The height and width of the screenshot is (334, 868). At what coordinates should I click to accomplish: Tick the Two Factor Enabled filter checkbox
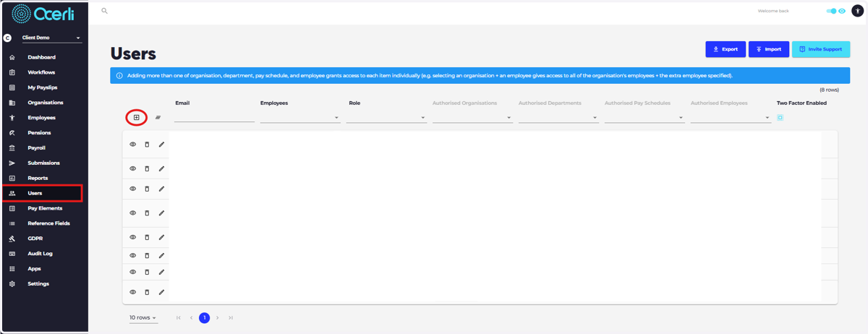[780, 117]
